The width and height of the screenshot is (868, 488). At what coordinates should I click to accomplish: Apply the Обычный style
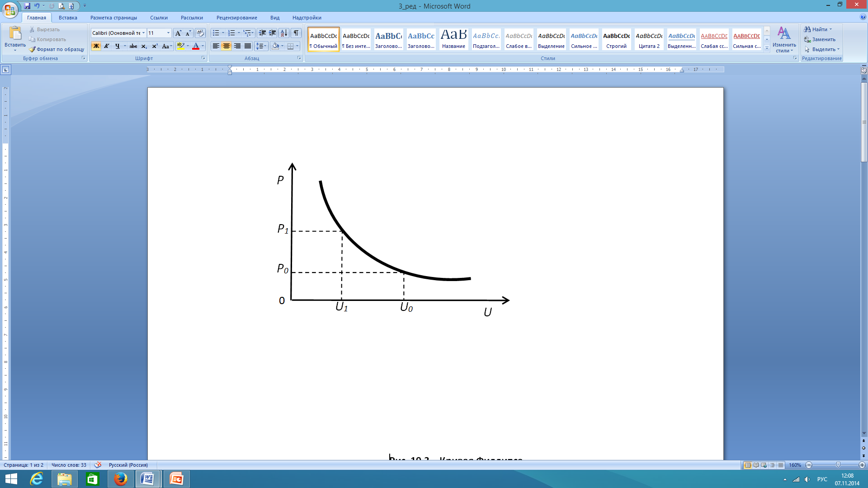[324, 39]
